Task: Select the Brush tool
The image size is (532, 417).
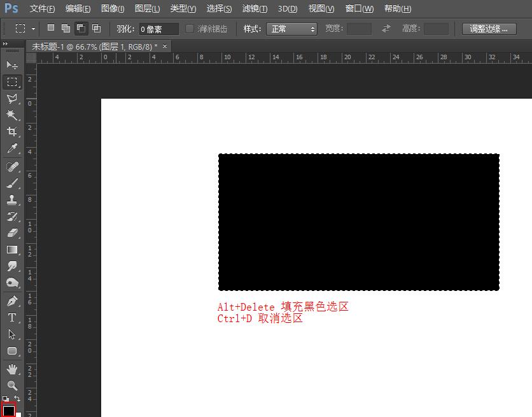Action: pyautogui.click(x=13, y=182)
